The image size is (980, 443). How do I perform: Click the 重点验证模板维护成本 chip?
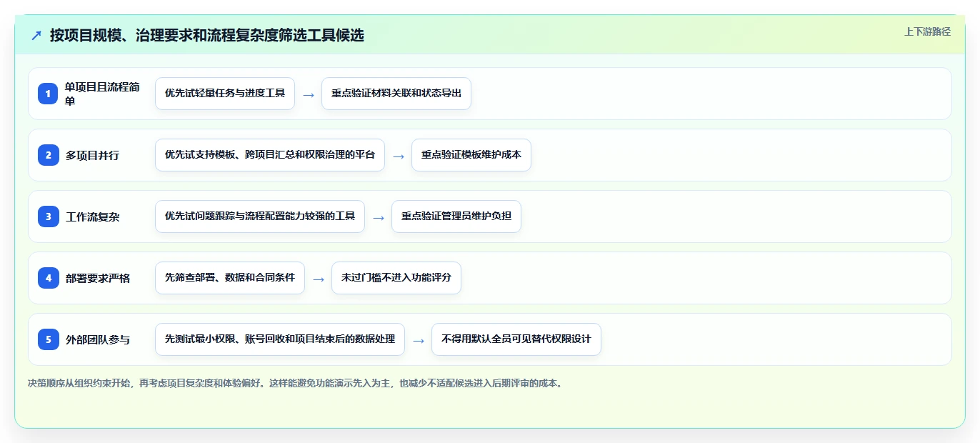pos(471,155)
